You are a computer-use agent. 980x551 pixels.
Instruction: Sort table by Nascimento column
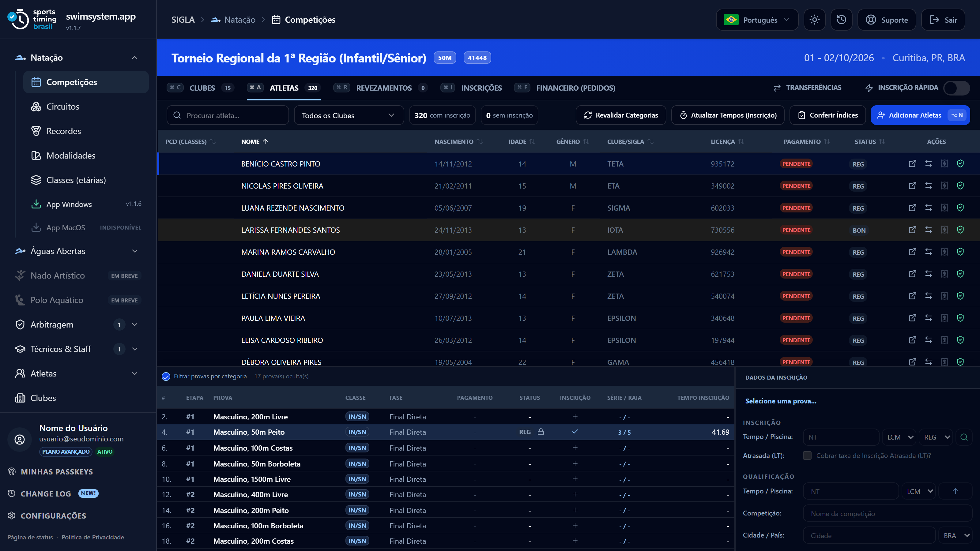click(458, 141)
